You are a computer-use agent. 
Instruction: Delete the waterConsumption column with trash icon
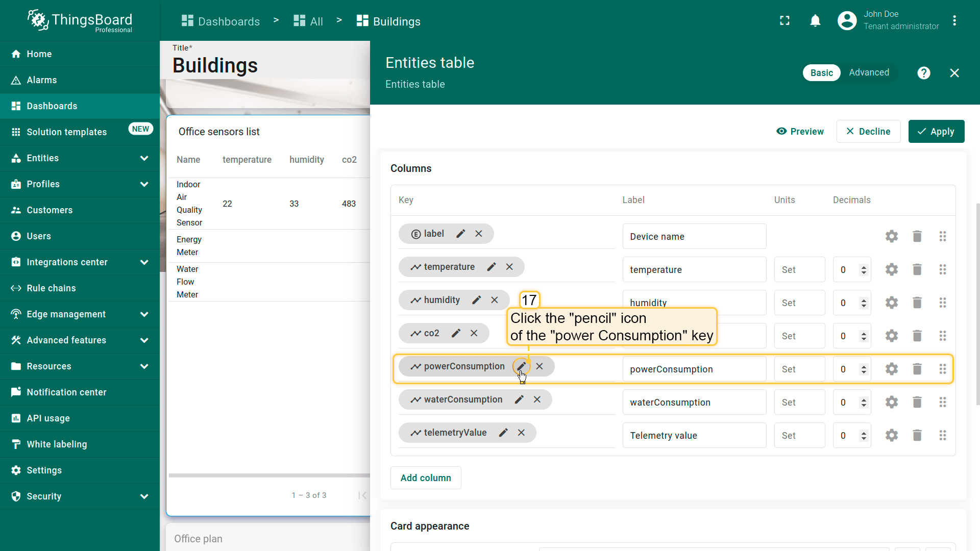click(917, 402)
